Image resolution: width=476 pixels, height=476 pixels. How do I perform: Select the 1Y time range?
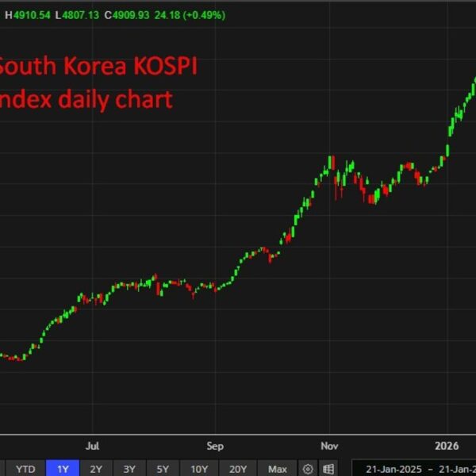click(x=63, y=469)
